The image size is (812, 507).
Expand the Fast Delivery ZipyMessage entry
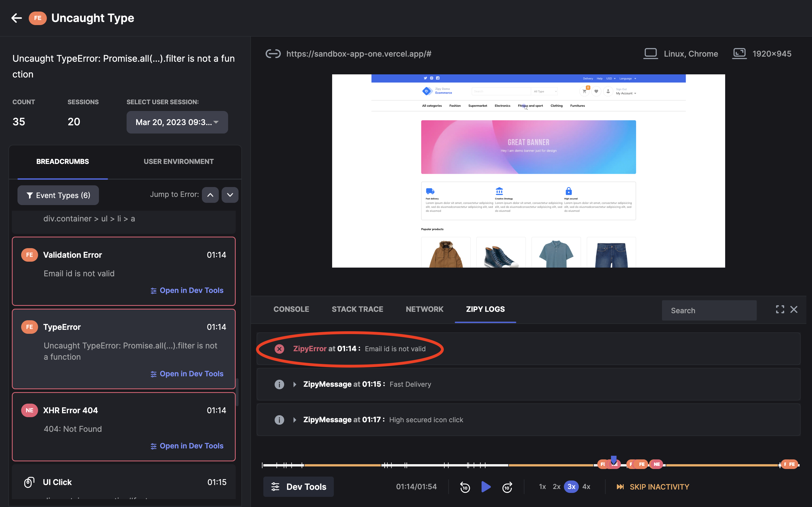point(295,384)
